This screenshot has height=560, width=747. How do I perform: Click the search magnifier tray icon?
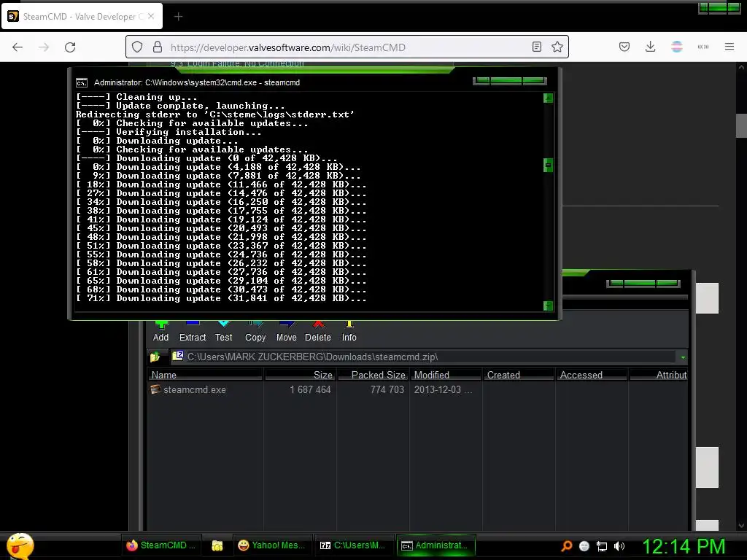566,546
